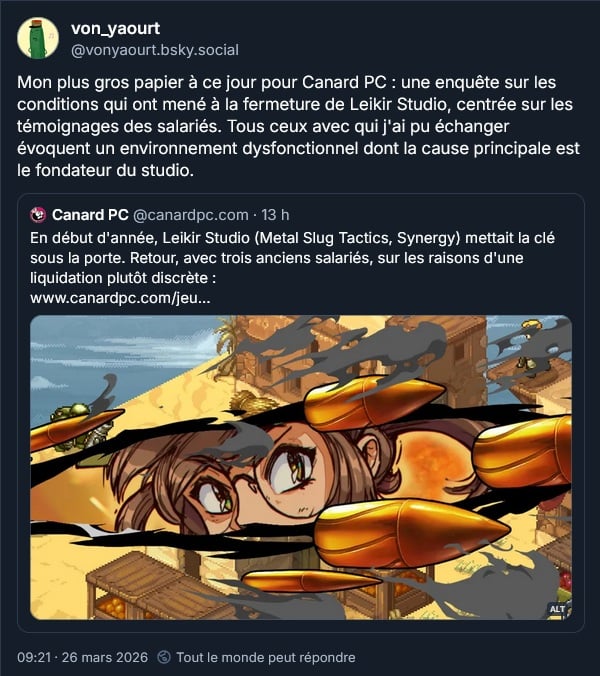Open 'Tout le monde peut répondre' info
The height and width of the screenshot is (676, 600).
point(266,657)
